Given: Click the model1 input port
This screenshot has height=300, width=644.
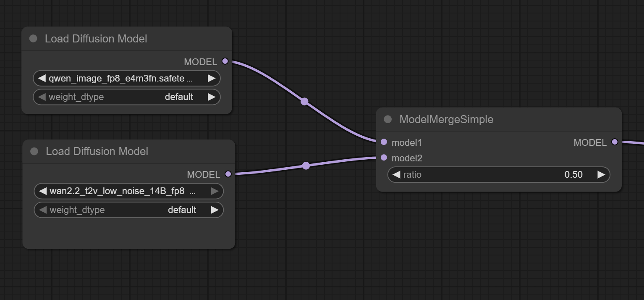Looking at the screenshot, I should click(x=384, y=142).
